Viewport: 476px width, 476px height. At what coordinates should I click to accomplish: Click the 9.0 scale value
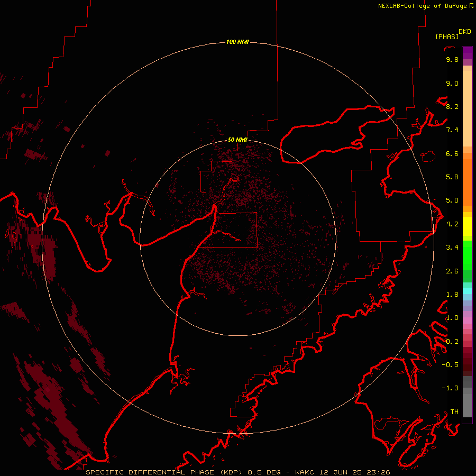(452, 83)
